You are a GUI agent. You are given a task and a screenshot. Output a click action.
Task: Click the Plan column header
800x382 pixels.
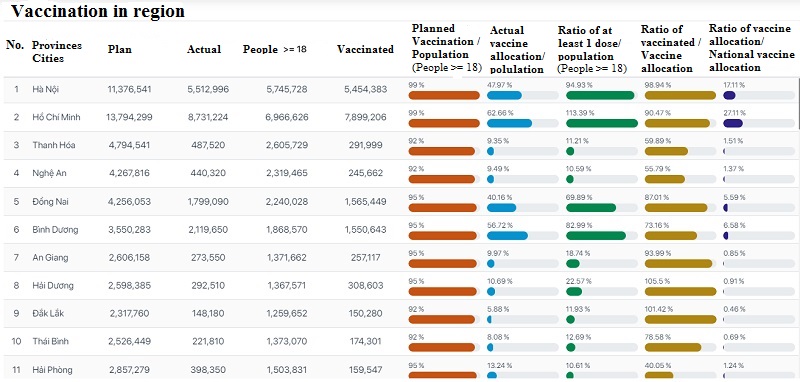(119, 49)
